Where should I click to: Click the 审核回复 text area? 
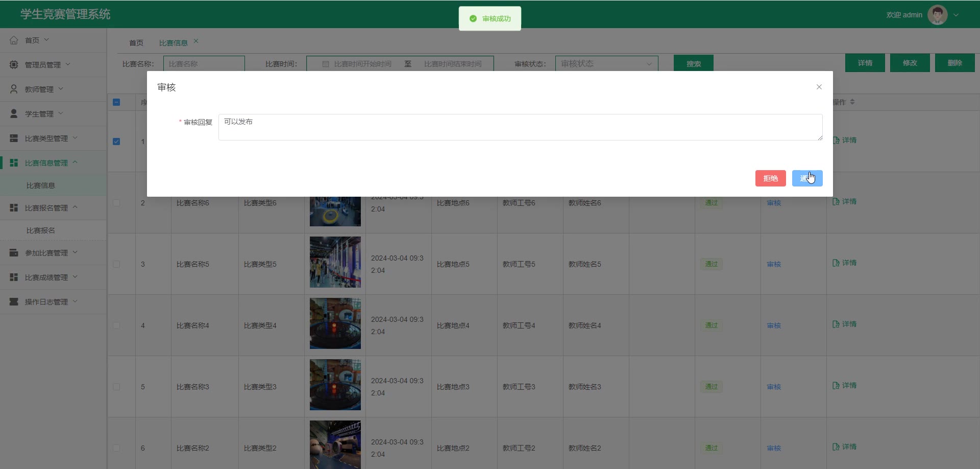pyautogui.click(x=521, y=127)
